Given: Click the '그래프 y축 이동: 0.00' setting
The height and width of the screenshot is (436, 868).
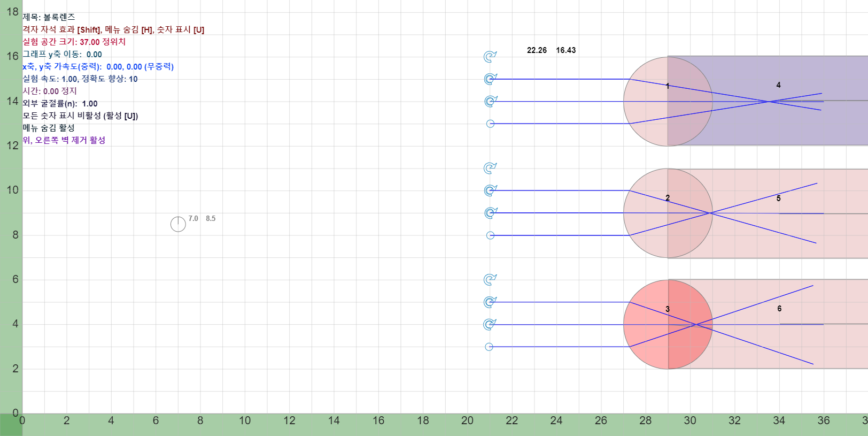Looking at the screenshot, I should pos(62,54).
